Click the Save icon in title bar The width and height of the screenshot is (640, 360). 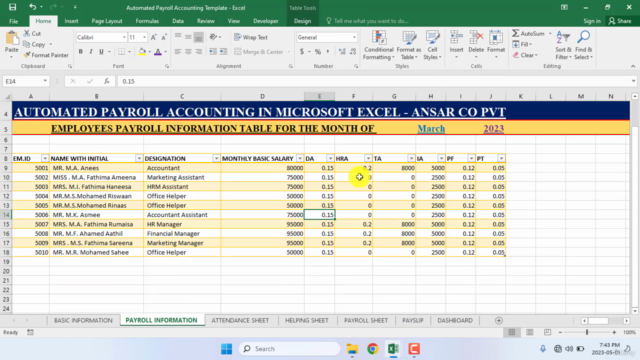[12, 7]
